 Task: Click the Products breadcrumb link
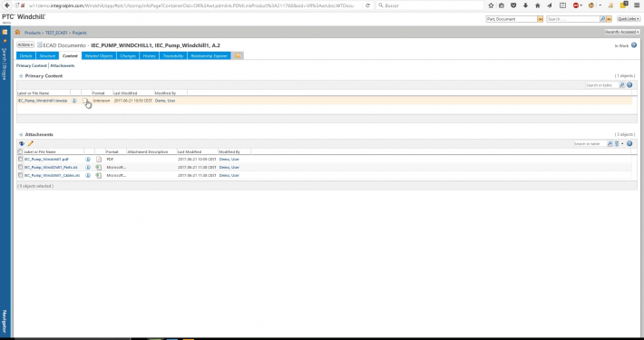click(x=33, y=33)
